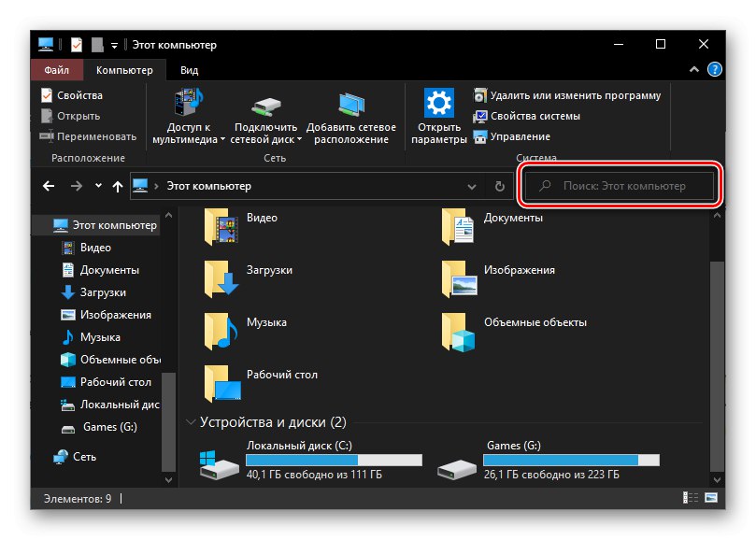Viewport: 756px width, 540px height.
Task: Select the Видео folder icon in main pane
Action: 221,227
